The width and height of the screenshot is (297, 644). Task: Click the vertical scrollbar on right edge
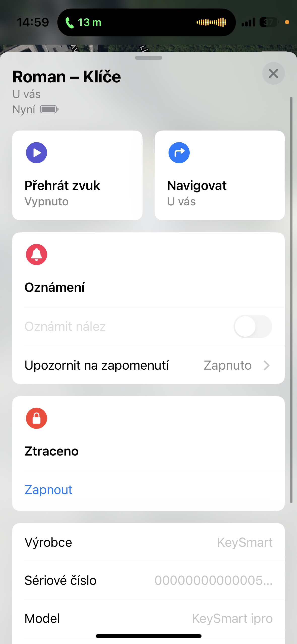coord(291,300)
